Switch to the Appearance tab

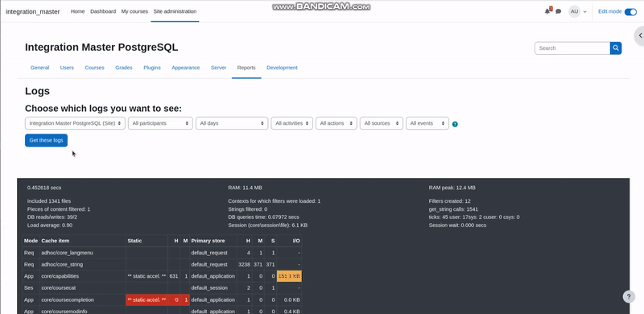186,68
